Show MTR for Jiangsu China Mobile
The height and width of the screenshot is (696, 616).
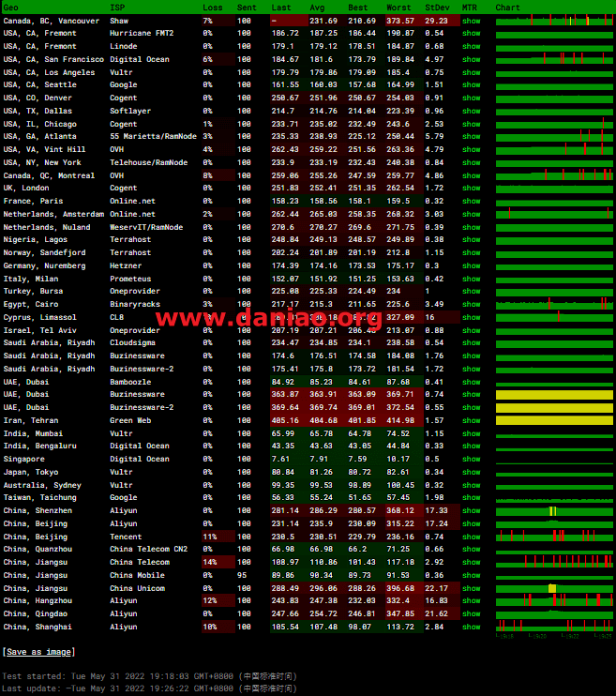coord(471,575)
